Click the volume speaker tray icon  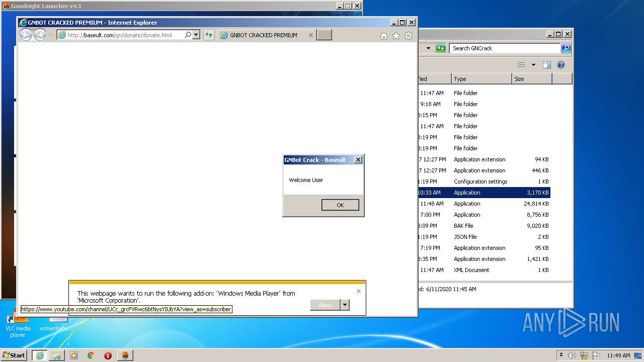point(572,355)
